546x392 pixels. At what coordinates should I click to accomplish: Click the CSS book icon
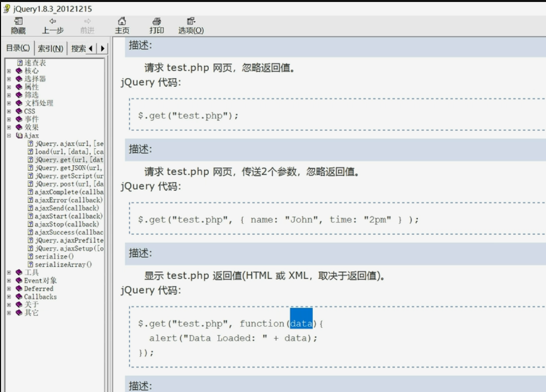tap(19, 111)
